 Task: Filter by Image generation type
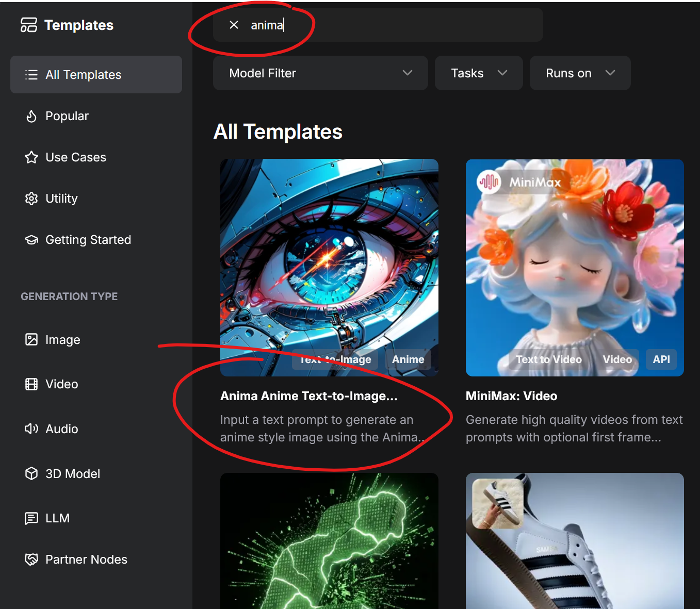tap(96, 339)
